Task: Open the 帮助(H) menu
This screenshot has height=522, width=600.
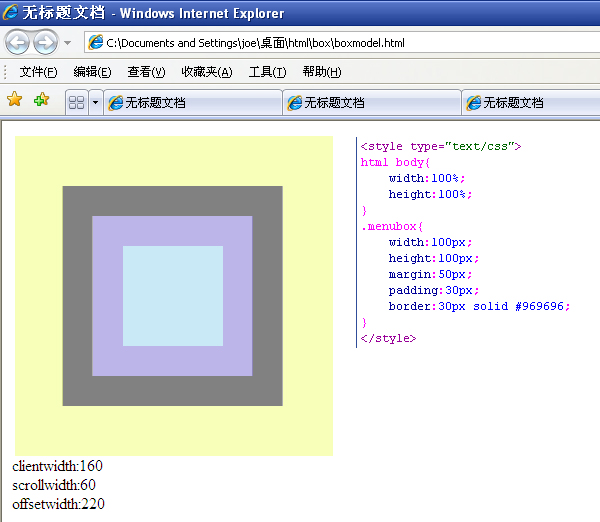Action: pos(321,72)
